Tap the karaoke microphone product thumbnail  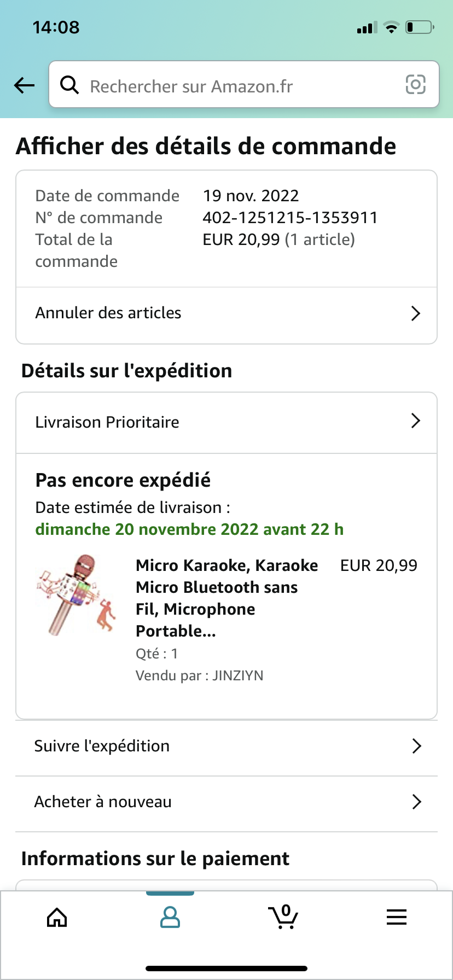pos(77,595)
